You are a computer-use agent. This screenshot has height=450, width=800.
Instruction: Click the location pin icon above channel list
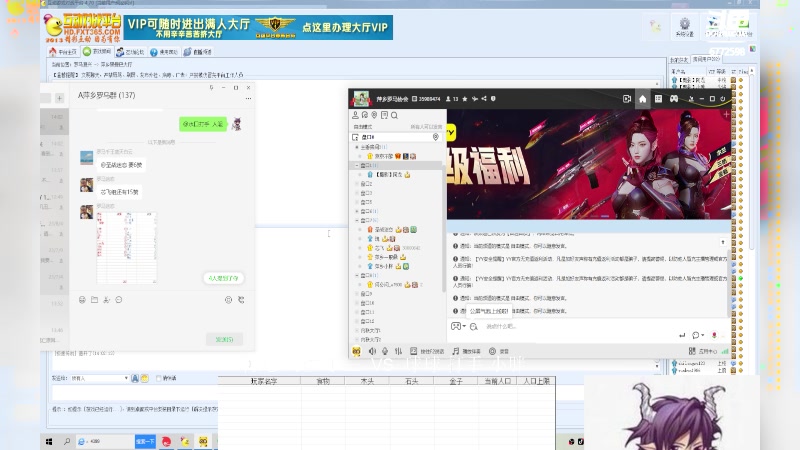[x=374, y=115]
